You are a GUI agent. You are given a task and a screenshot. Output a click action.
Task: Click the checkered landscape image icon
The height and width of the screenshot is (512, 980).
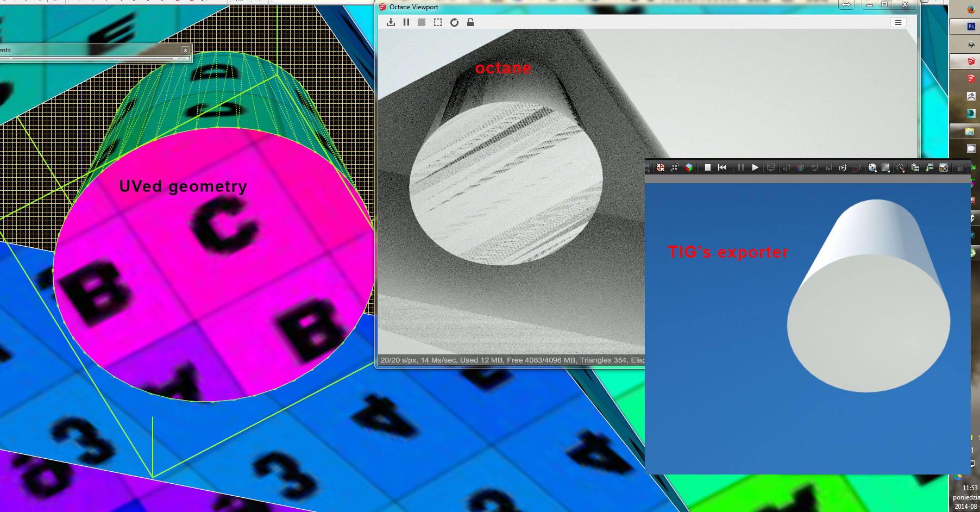[944, 167]
